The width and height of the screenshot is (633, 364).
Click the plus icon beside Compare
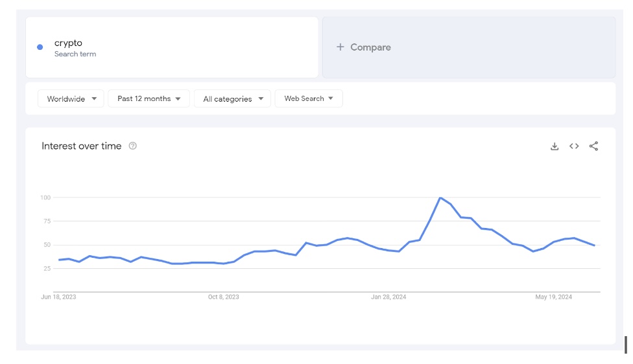[x=340, y=47]
